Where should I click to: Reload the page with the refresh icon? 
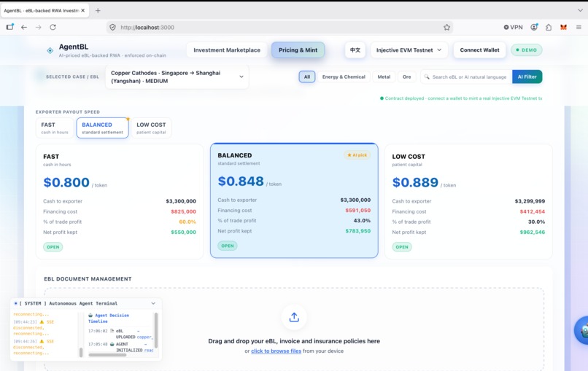(x=53, y=28)
